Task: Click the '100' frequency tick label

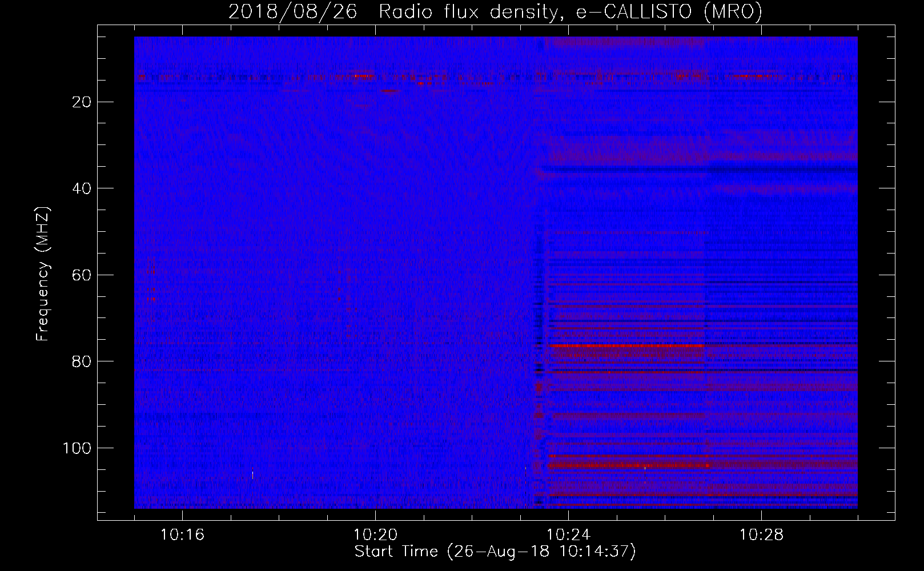Action: tap(77, 448)
